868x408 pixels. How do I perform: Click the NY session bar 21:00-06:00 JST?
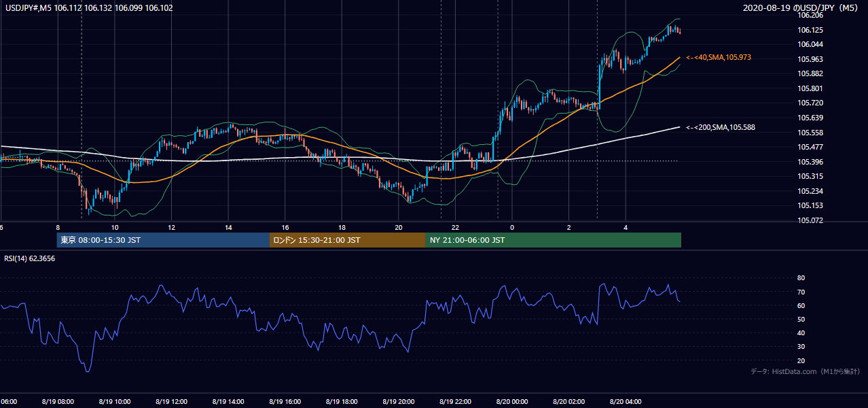[554, 240]
